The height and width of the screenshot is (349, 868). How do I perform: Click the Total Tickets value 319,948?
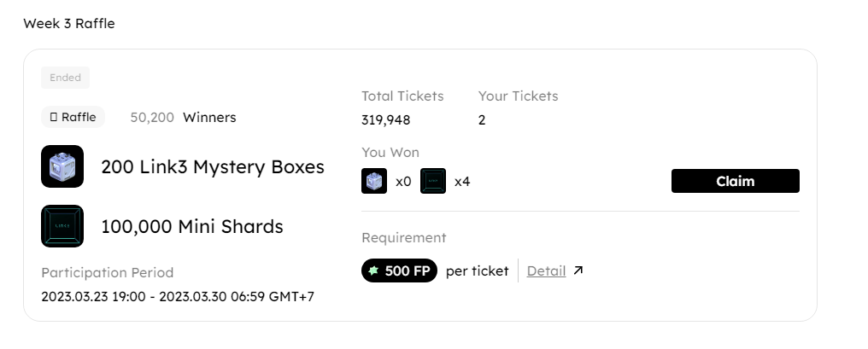pos(386,120)
